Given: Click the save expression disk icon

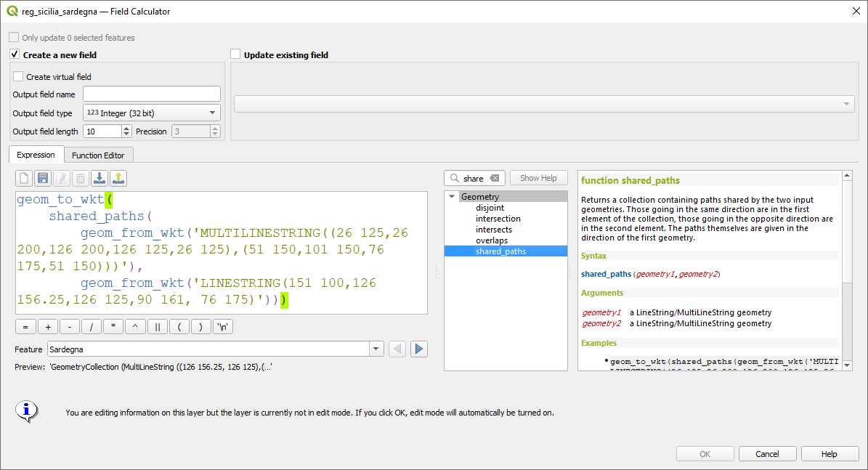Looking at the screenshot, I should point(43,178).
